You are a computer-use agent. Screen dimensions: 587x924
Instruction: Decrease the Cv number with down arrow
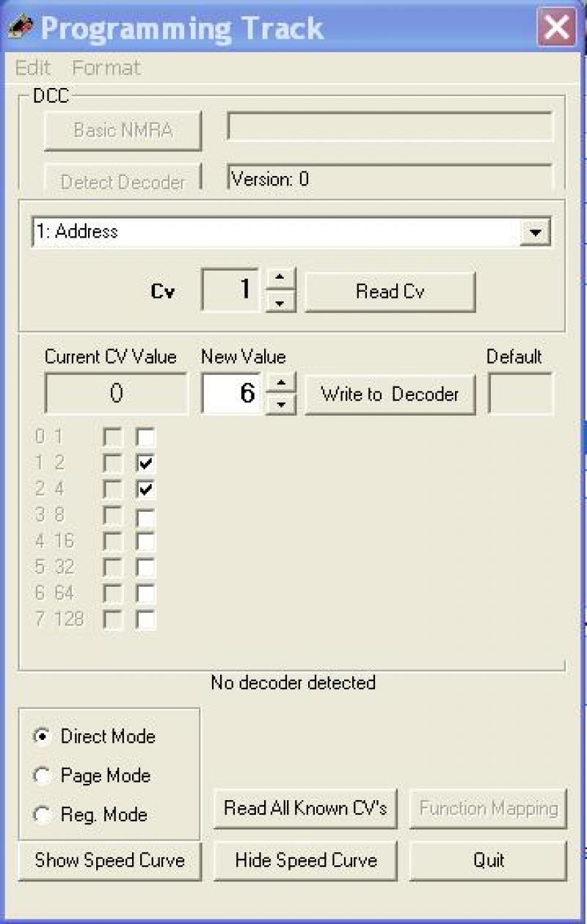(280, 301)
